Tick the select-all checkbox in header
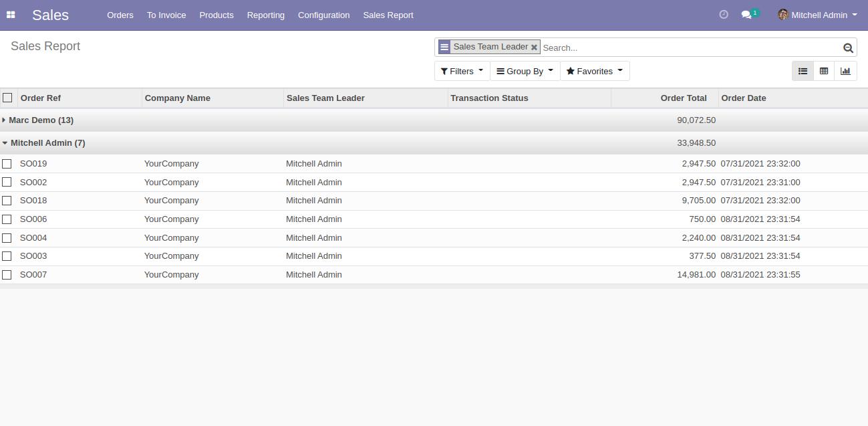 [x=7, y=98]
